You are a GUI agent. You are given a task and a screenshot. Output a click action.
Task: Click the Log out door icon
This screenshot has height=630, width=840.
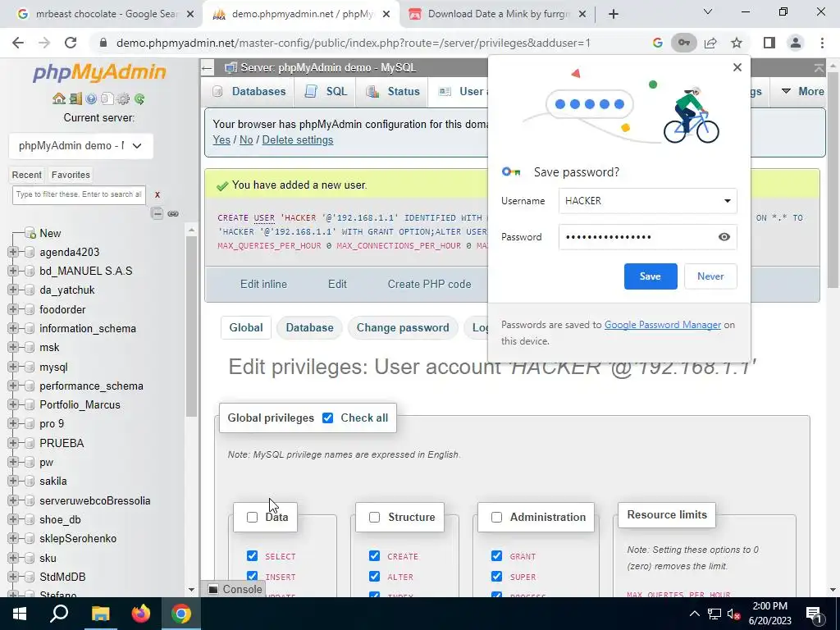click(75, 98)
